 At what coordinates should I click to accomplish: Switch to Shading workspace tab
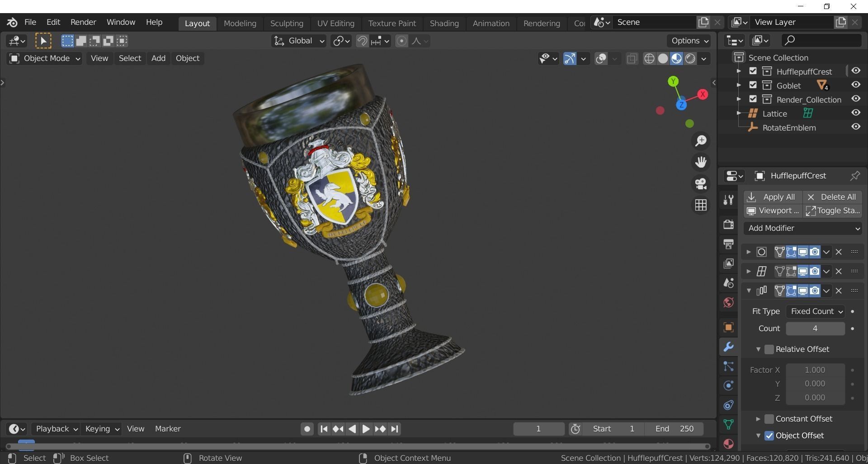pos(444,23)
